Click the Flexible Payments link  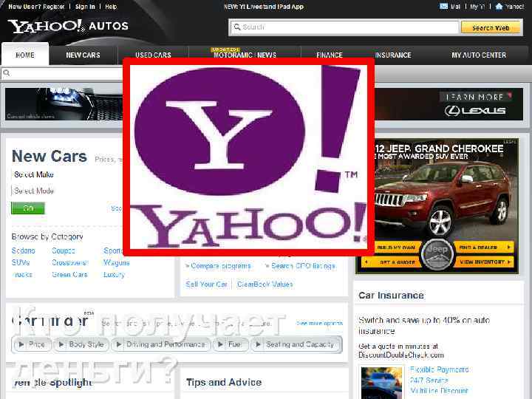(439, 369)
